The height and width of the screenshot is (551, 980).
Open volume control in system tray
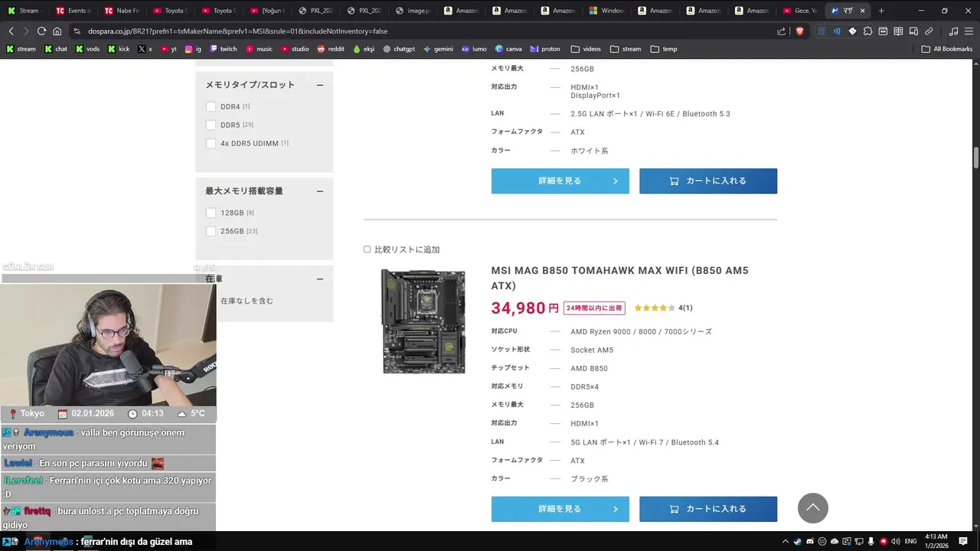point(895,541)
